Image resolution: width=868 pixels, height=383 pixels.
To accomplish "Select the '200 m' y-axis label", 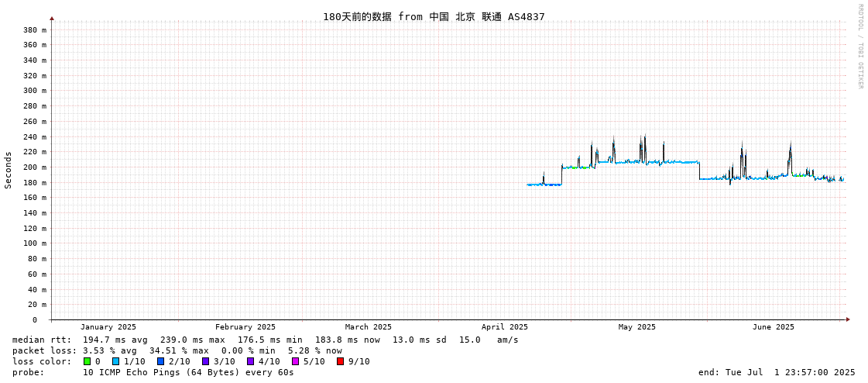I will click(x=36, y=167).
